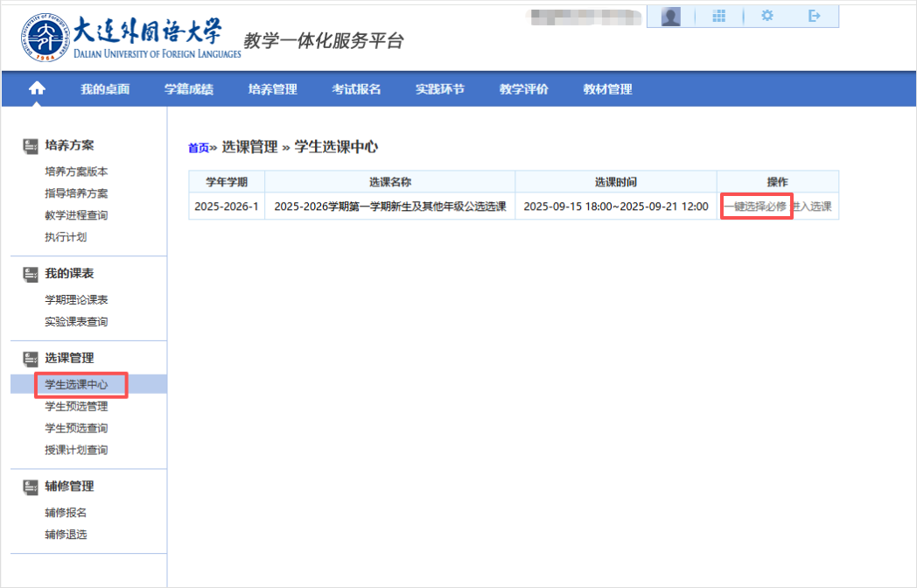This screenshot has width=917, height=588.
Task: Collapse the 我的课表 sidebar section
Action: click(x=69, y=274)
